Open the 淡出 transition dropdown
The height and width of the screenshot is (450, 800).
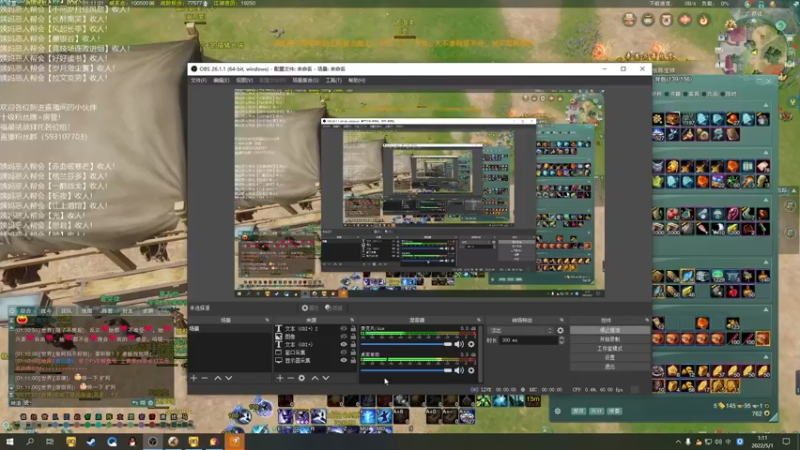point(520,331)
